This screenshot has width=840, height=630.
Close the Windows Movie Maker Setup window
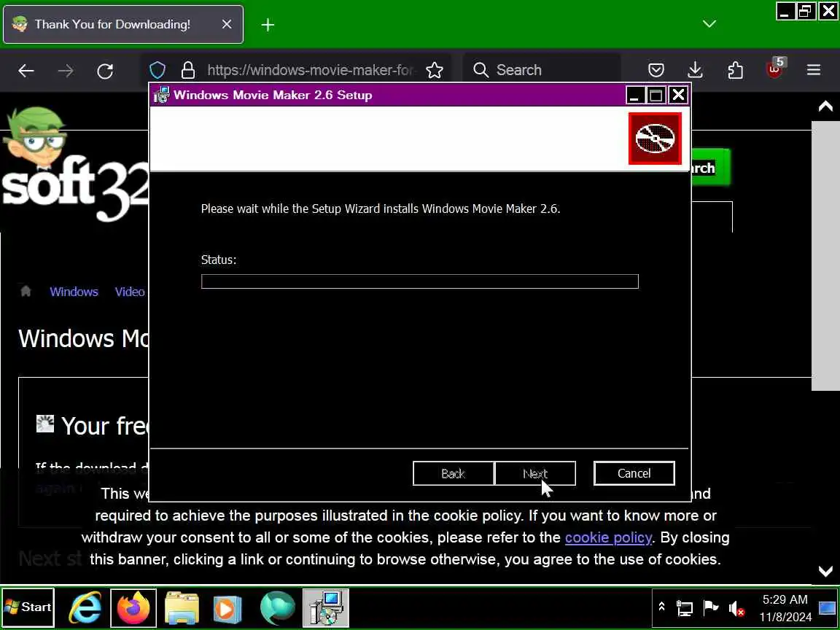(x=678, y=96)
